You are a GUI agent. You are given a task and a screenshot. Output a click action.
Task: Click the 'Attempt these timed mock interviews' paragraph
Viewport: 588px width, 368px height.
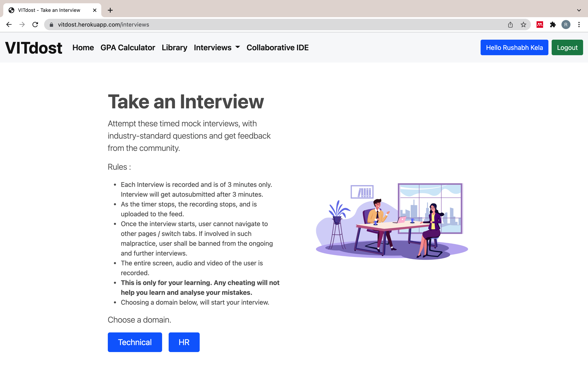(x=189, y=136)
